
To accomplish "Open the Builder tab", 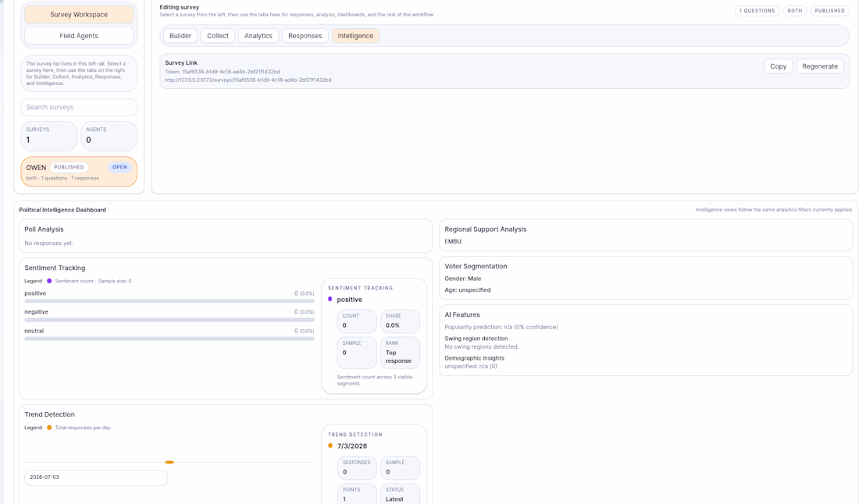I will [x=180, y=36].
